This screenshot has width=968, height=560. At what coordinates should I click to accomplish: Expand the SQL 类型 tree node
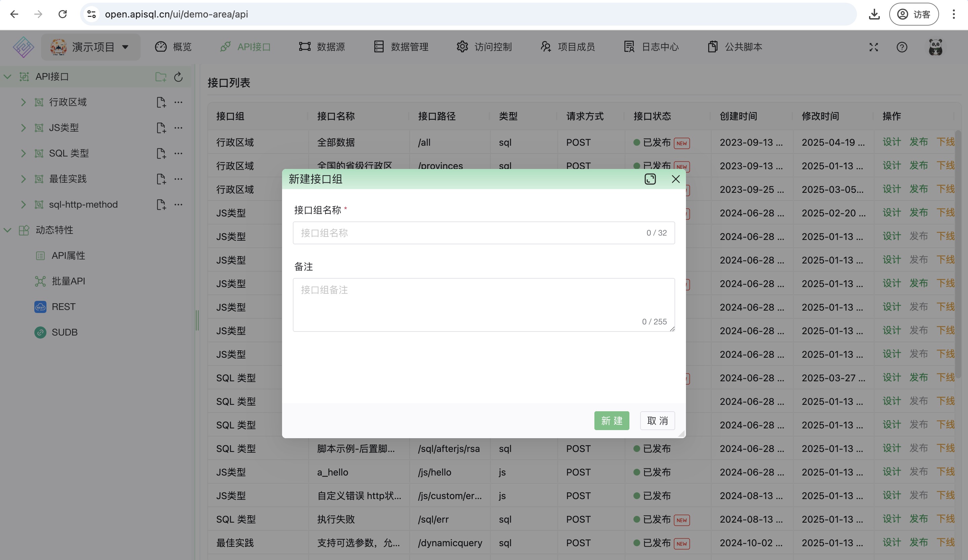24,153
